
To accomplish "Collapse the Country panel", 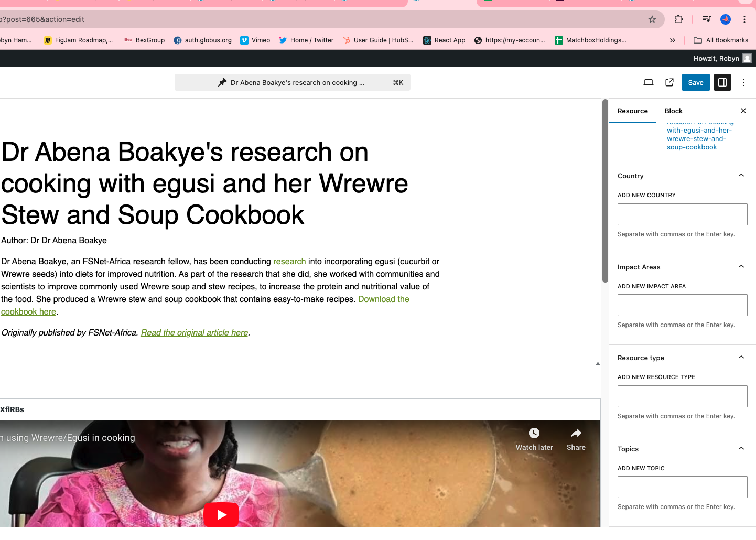I will pos(741,176).
